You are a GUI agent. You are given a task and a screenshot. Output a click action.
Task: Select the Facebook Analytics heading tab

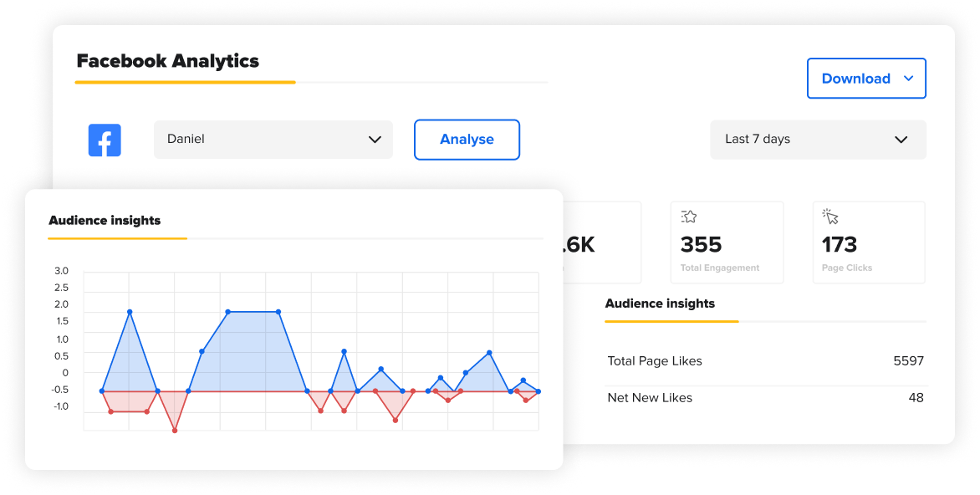[167, 61]
